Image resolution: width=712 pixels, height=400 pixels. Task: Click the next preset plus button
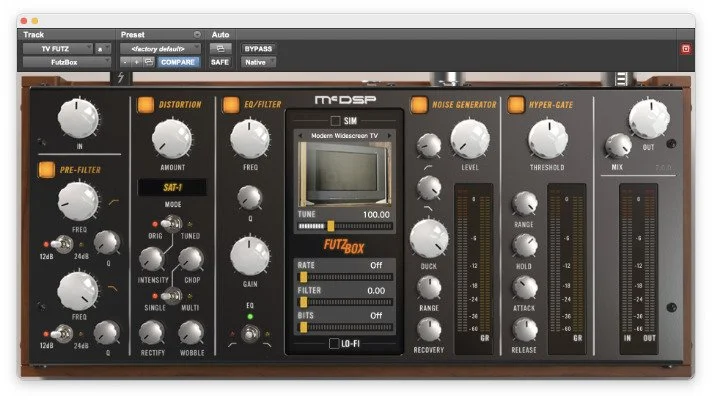coord(136,62)
